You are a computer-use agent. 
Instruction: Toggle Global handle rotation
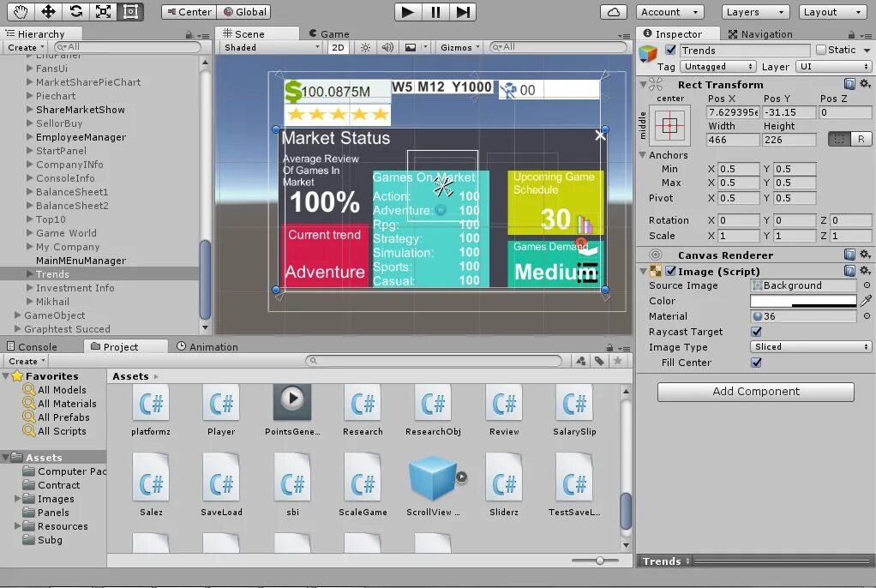(x=244, y=12)
